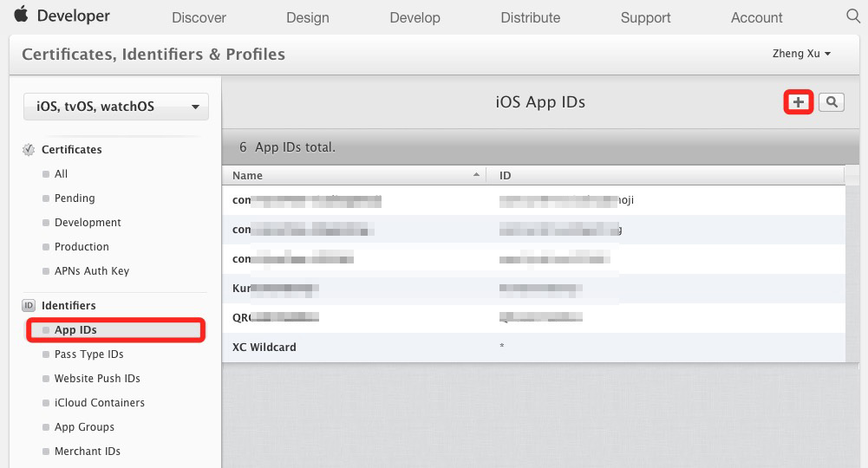Select APNs Auth Key under Certificates
Image resolution: width=868 pixels, height=468 pixels.
[x=91, y=271]
